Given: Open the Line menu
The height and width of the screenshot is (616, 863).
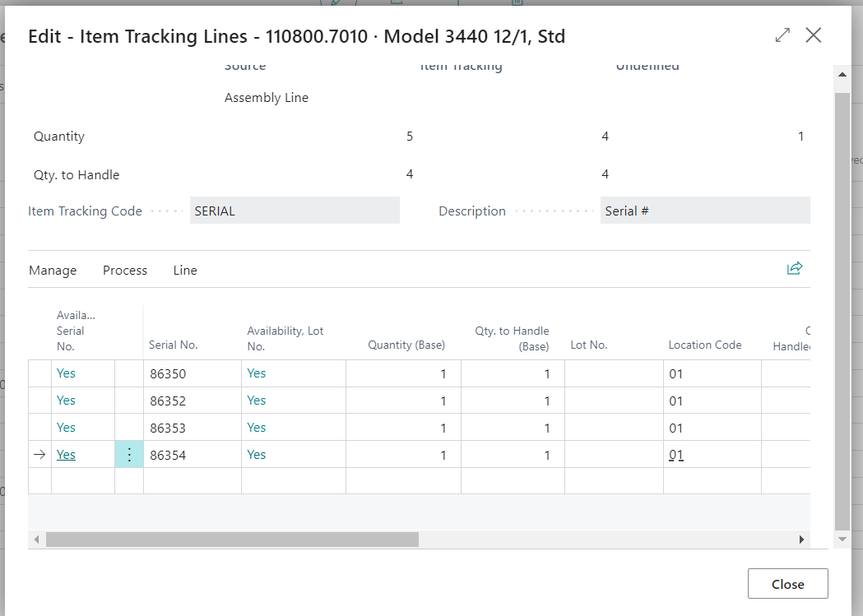Looking at the screenshot, I should coord(185,270).
